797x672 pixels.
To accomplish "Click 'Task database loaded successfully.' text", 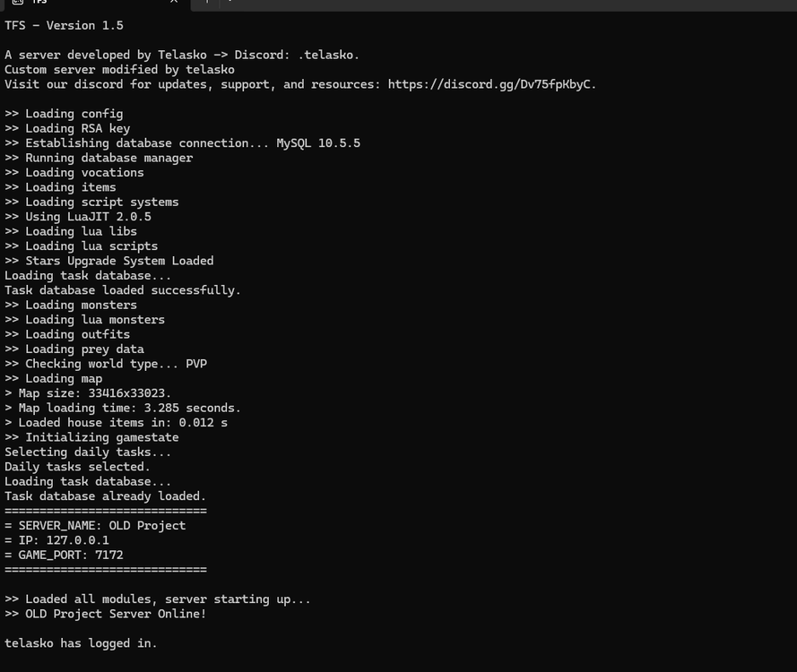I will (x=123, y=290).
